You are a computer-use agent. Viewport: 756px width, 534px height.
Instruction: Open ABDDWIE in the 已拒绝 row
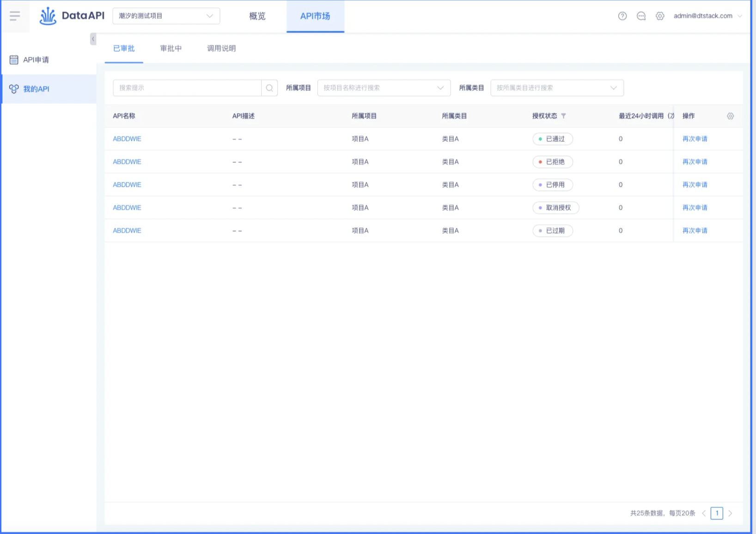(x=127, y=162)
